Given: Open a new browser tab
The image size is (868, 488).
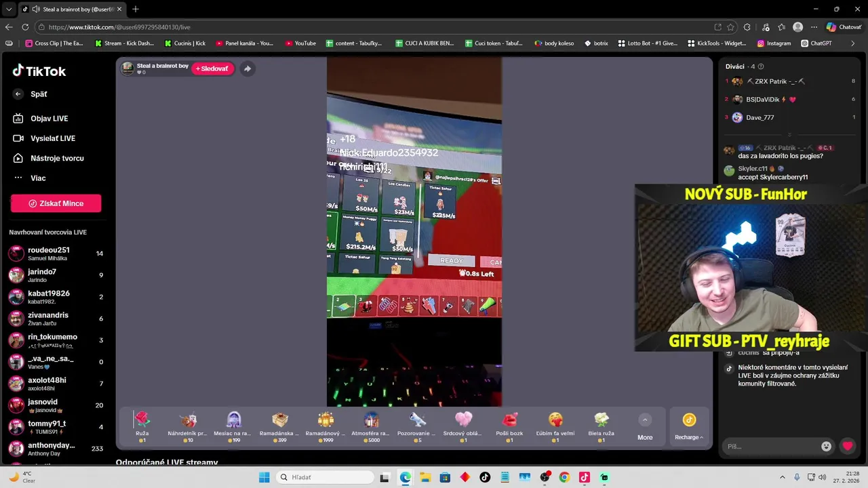Looking at the screenshot, I should (136, 9).
